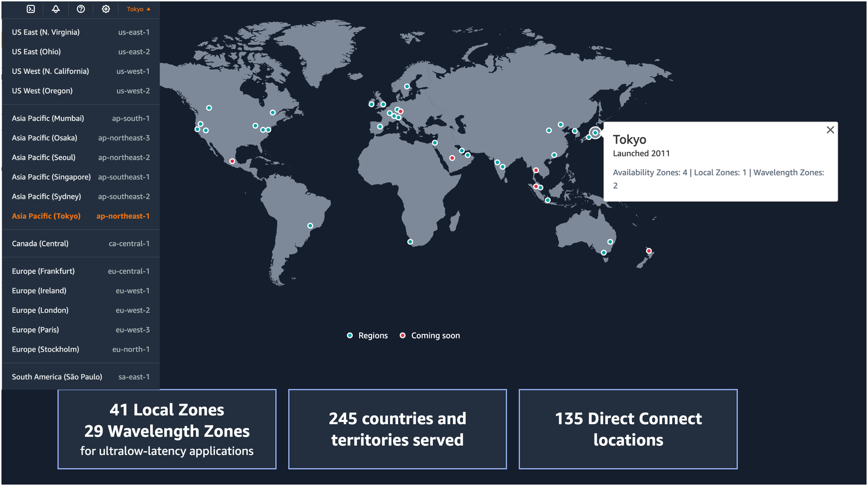868x486 pixels.
Task: Switch to South America (São Paulo) region
Action: [x=80, y=377]
